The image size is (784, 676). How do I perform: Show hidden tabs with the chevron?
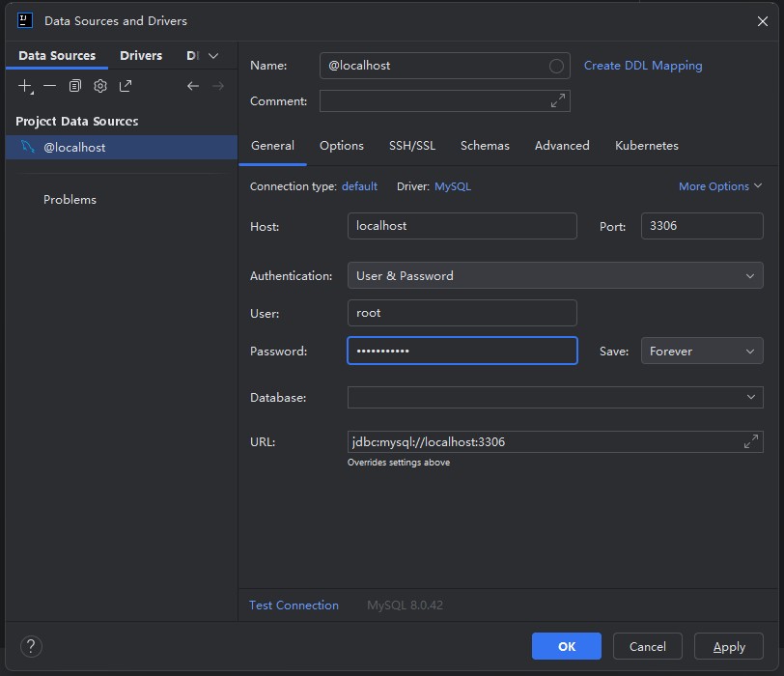point(213,56)
